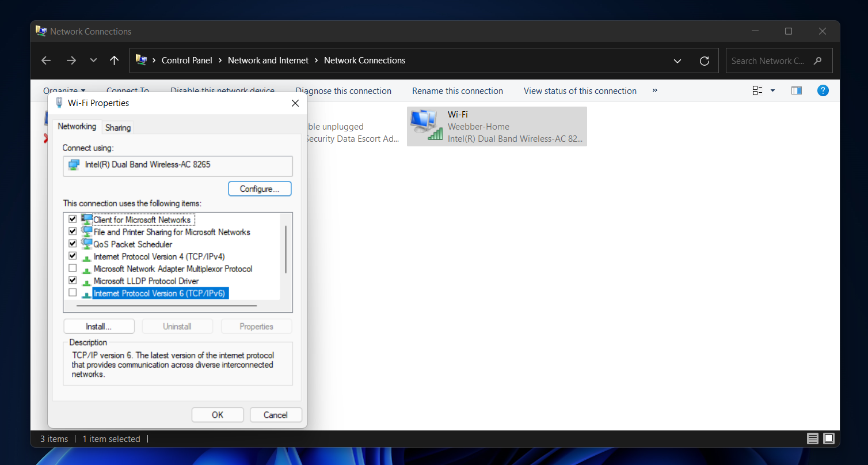Uncheck Microsoft LLDP Protocol Driver

[73, 280]
